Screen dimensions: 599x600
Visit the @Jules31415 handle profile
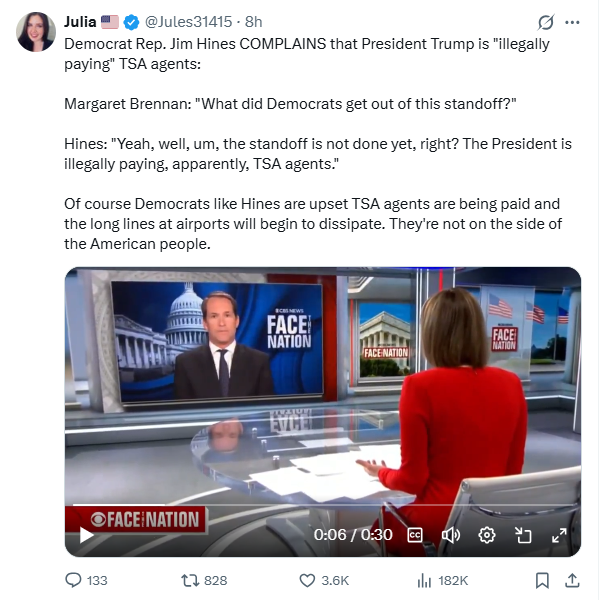click(x=188, y=22)
